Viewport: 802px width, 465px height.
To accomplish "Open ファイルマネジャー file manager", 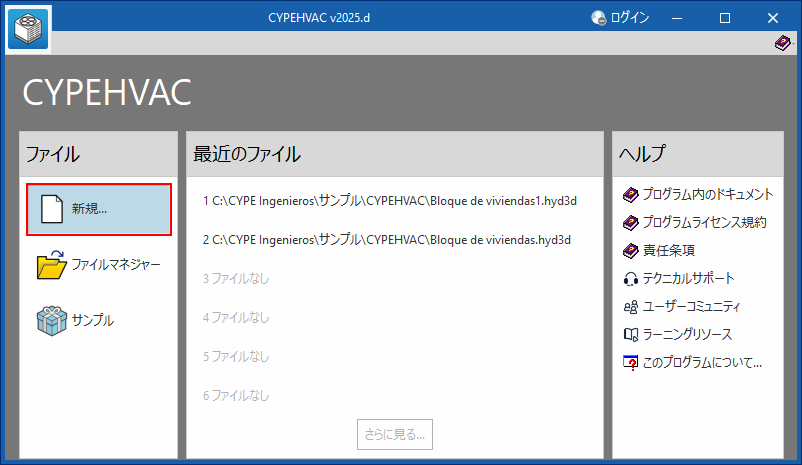I will [99, 265].
